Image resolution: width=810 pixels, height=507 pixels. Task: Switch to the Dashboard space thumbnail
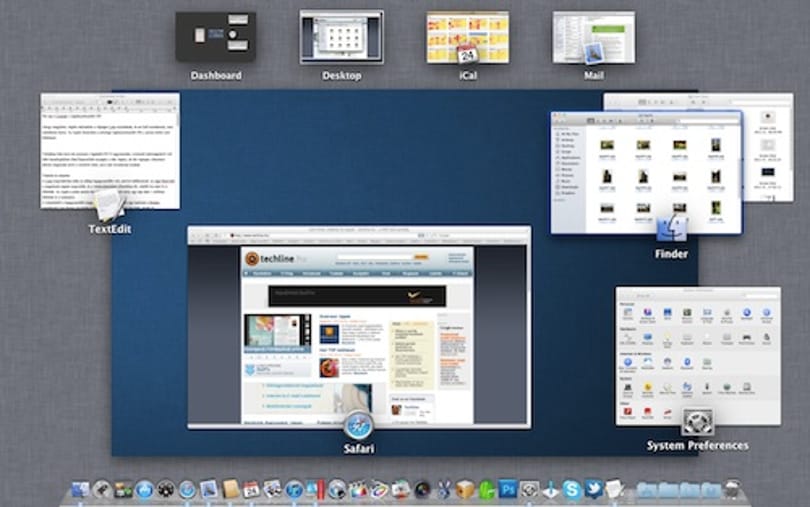216,37
